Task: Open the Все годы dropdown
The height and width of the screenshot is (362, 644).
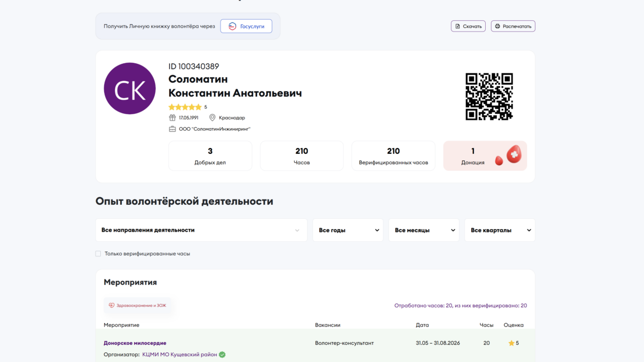Action: click(348, 230)
